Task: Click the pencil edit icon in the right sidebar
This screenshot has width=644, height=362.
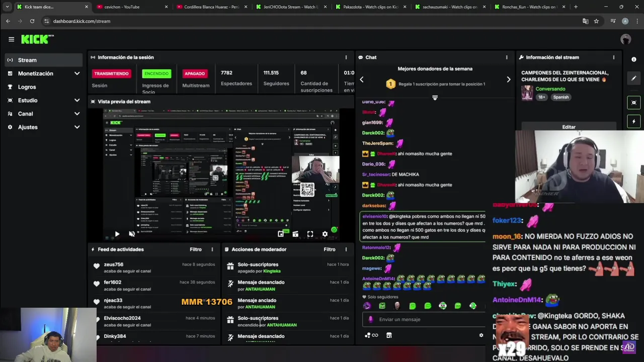Action: 634,78
